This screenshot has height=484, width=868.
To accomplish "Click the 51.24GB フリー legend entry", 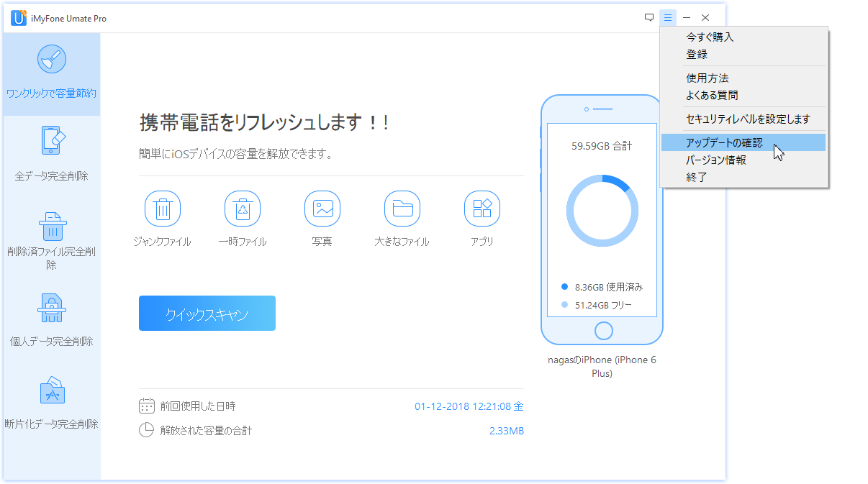I will pos(597,306).
